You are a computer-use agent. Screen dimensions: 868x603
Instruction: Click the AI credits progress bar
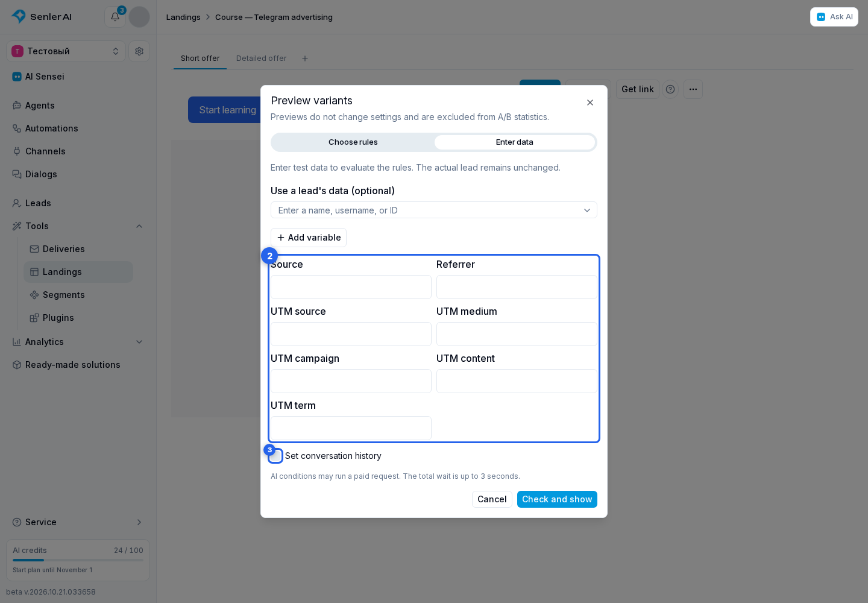tap(78, 560)
